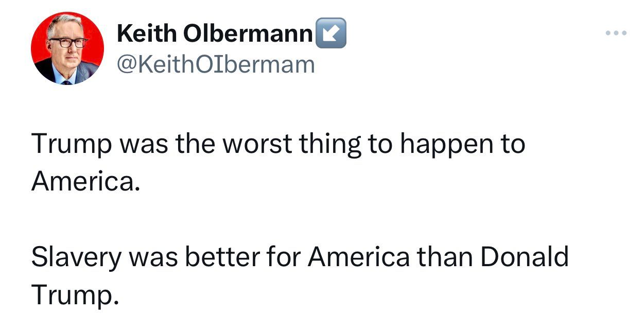Click the blue down-left arrow badge
This screenshot has width=644, height=330.
(331, 33)
